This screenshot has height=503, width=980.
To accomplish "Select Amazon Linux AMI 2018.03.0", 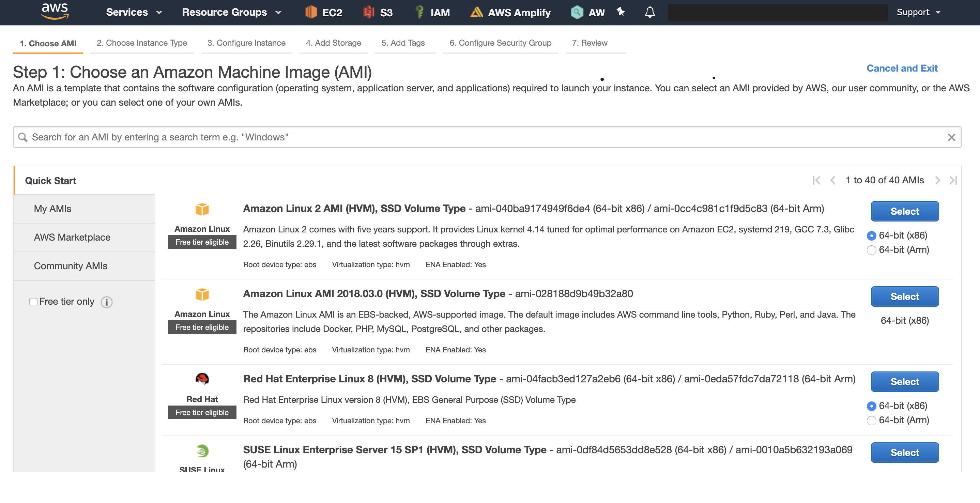I will click(x=905, y=296).
